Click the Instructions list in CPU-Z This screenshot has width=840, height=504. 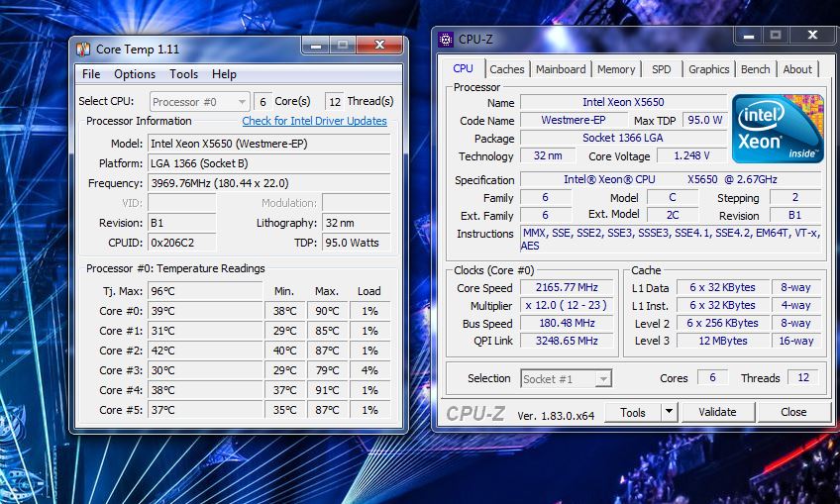[672, 239]
